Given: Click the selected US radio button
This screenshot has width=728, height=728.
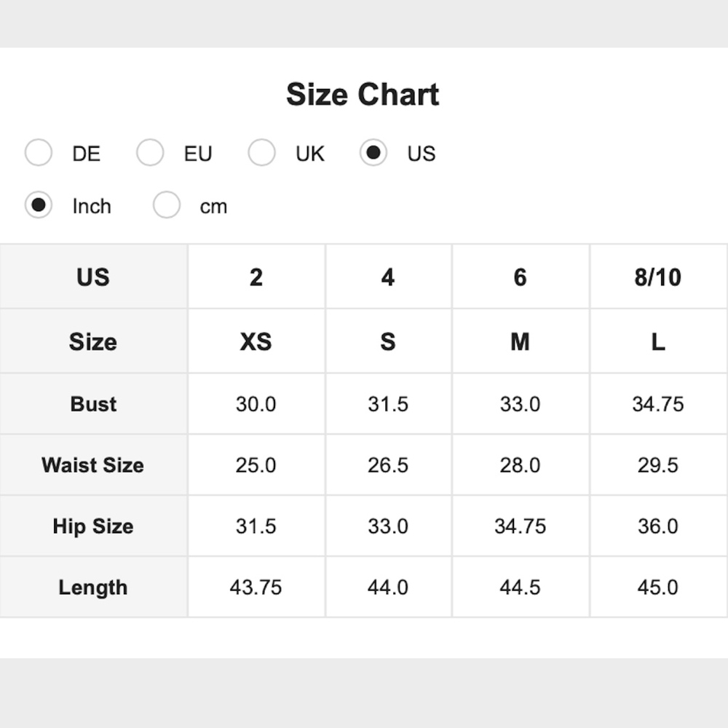Looking at the screenshot, I should (373, 153).
